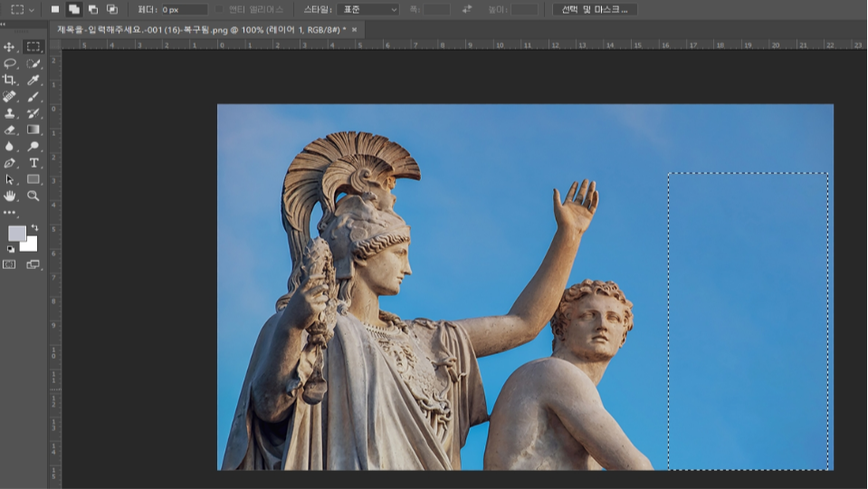868x489 pixels.
Task: Select the History Brush tool
Action: [x=33, y=113]
